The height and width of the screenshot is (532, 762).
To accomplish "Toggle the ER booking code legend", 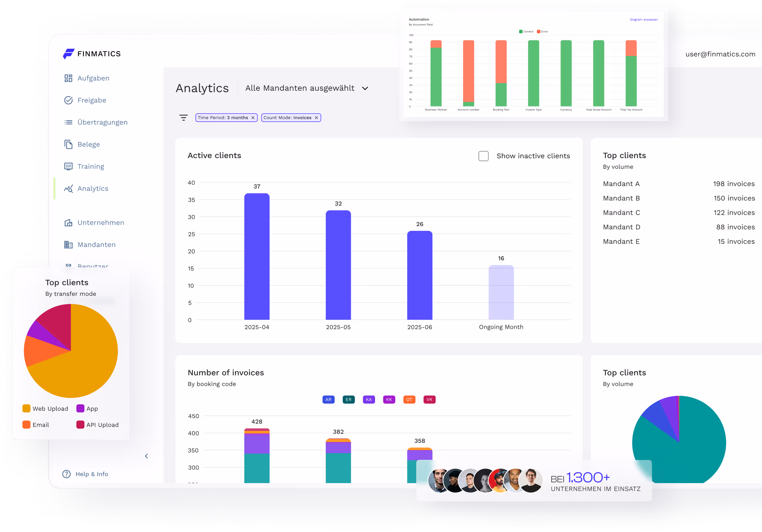I will point(348,400).
